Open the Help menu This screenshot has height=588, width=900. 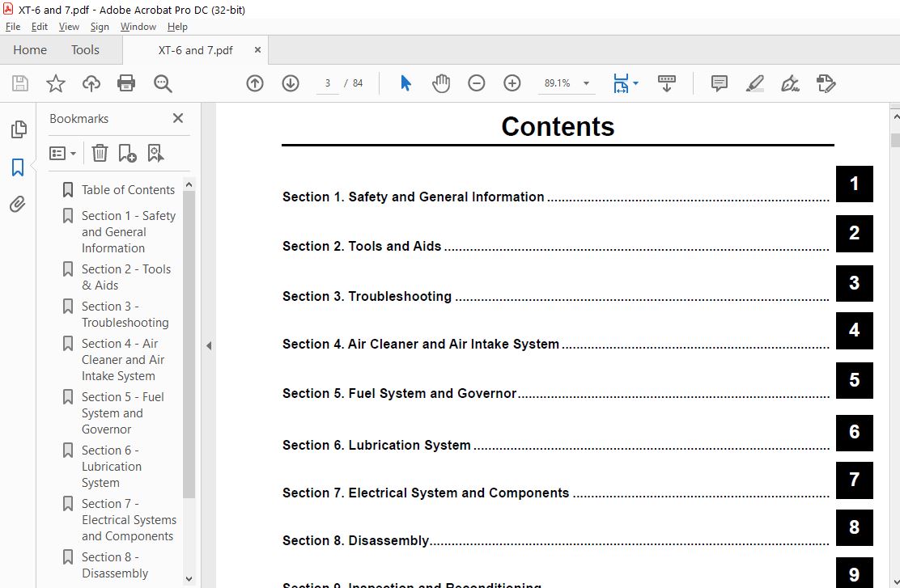(x=177, y=27)
